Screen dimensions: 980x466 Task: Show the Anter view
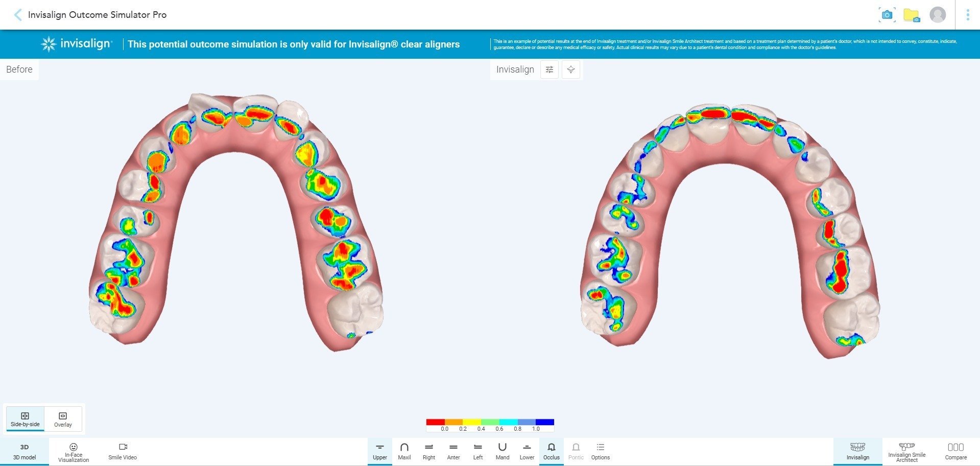pyautogui.click(x=453, y=452)
